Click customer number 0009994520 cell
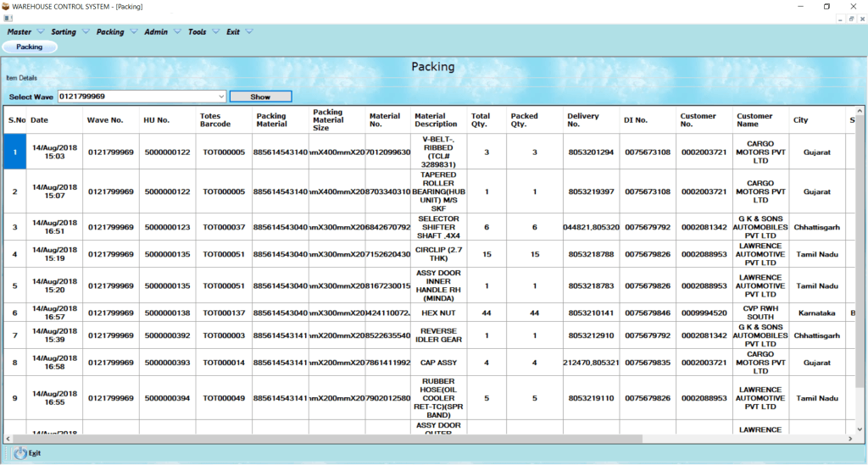The image size is (868, 465). click(x=704, y=313)
